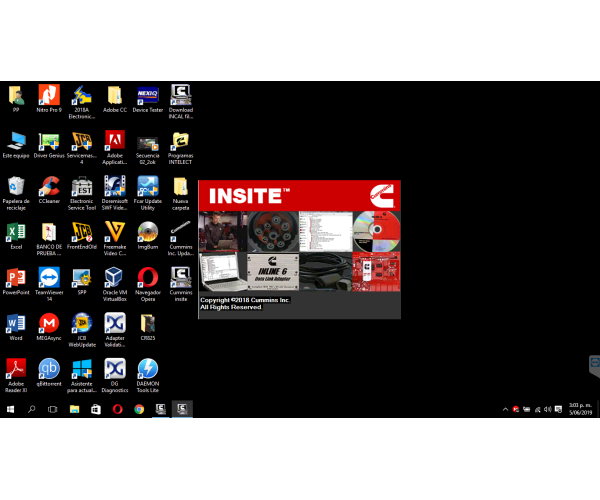Open Task View in taskbar

point(52,409)
